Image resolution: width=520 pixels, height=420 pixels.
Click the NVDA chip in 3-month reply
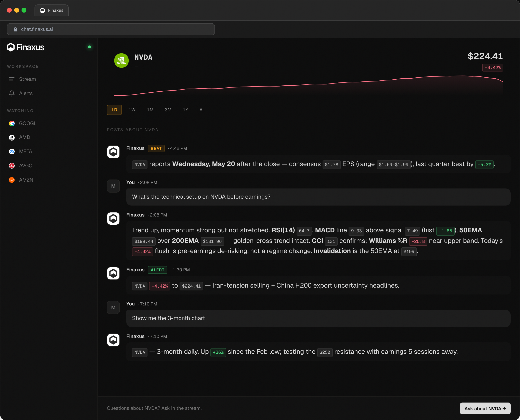point(140,353)
